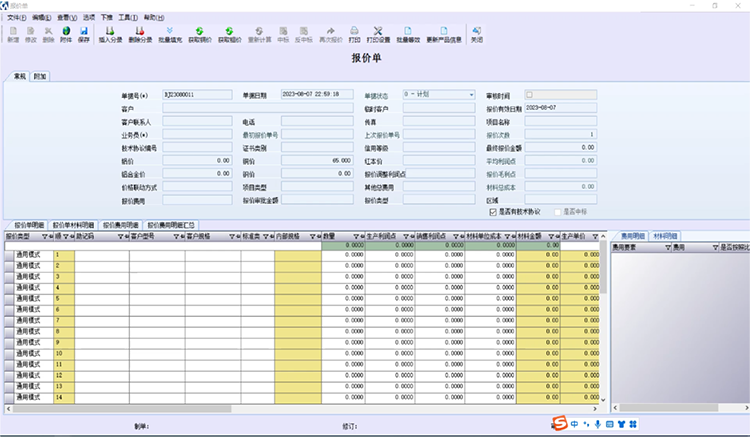
Task: Switch to the 报价费用明细 tab
Action: point(121,225)
